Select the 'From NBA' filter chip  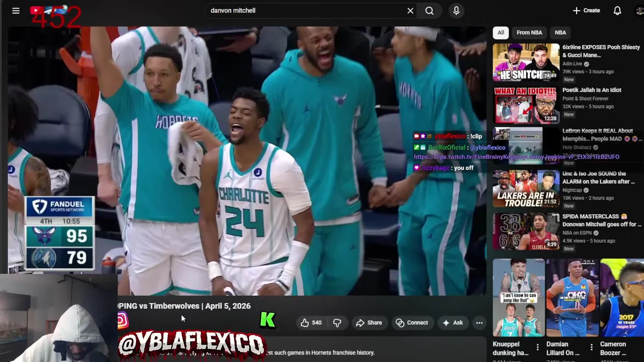coord(529,33)
